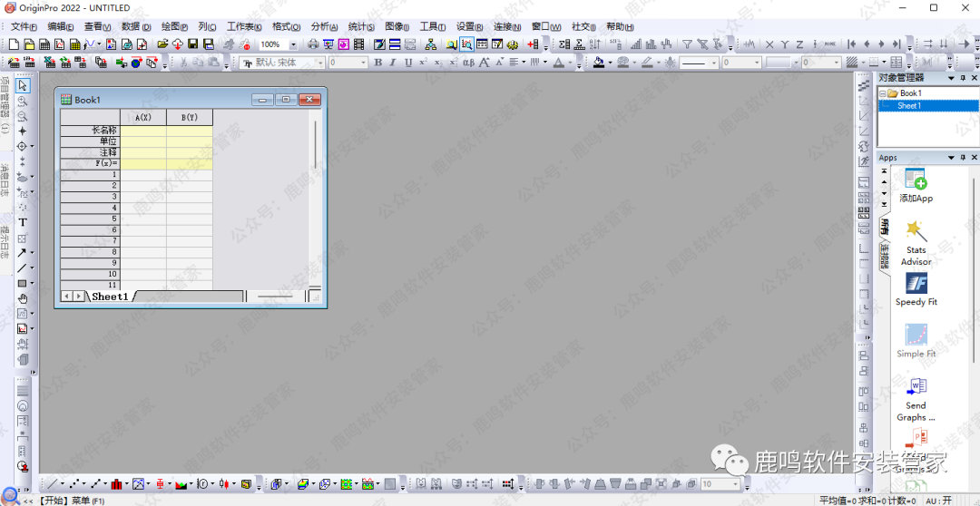The image size is (980, 506).
Task: Select the Pointer arrow tool
Action: click(23, 85)
